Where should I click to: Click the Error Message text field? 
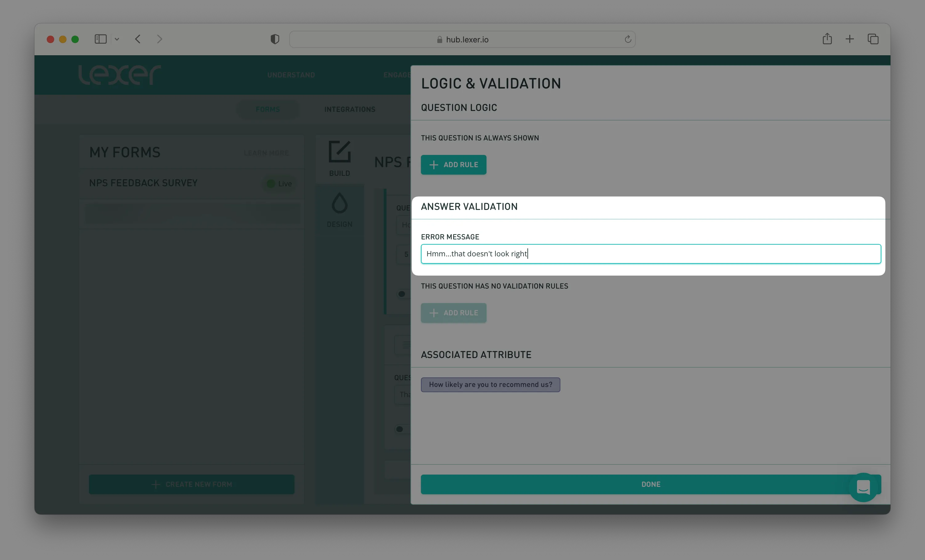coord(651,254)
